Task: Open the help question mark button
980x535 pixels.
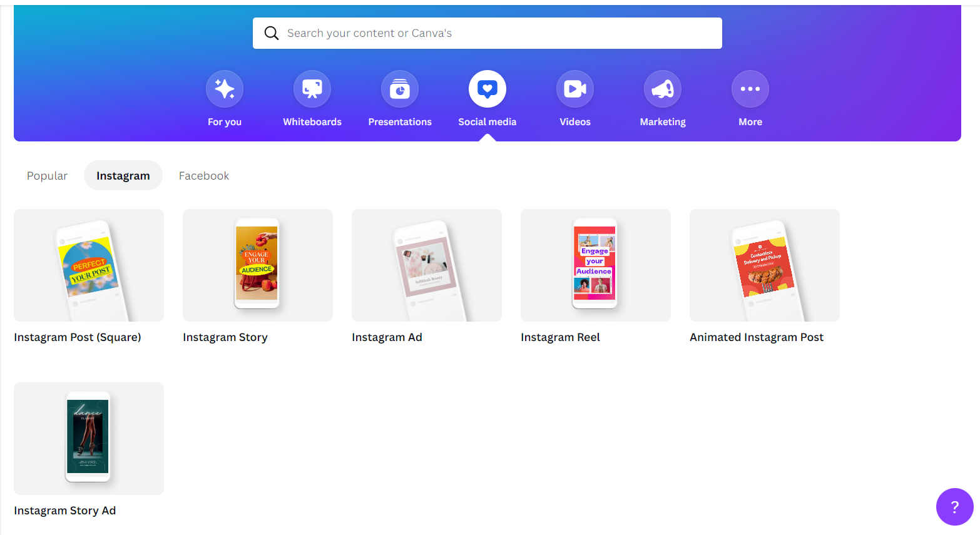Action: tap(955, 507)
